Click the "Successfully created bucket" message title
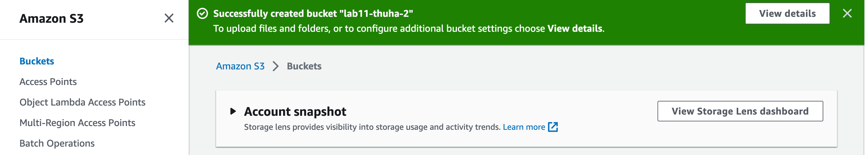868x155 pixels. (313, 13)
